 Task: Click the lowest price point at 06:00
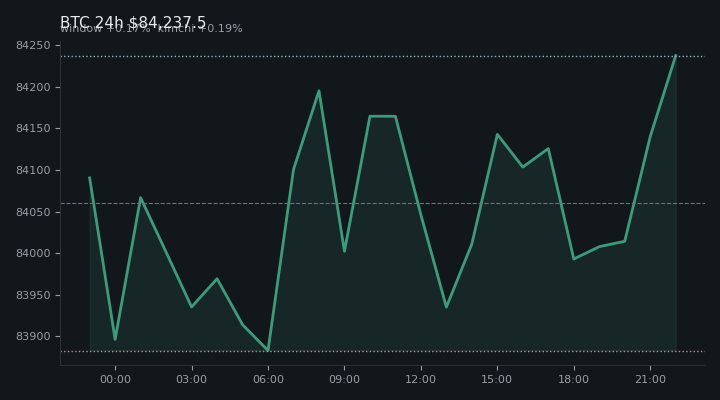(x=268, y=350)
